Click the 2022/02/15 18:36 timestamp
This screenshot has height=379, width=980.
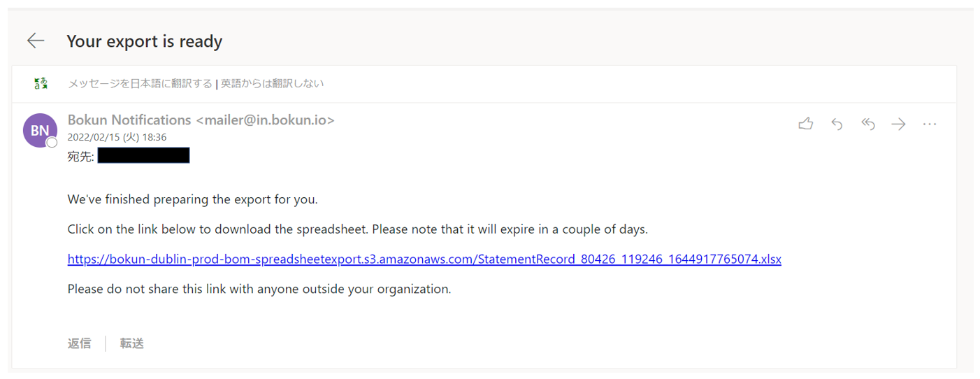tap(117, 138)
